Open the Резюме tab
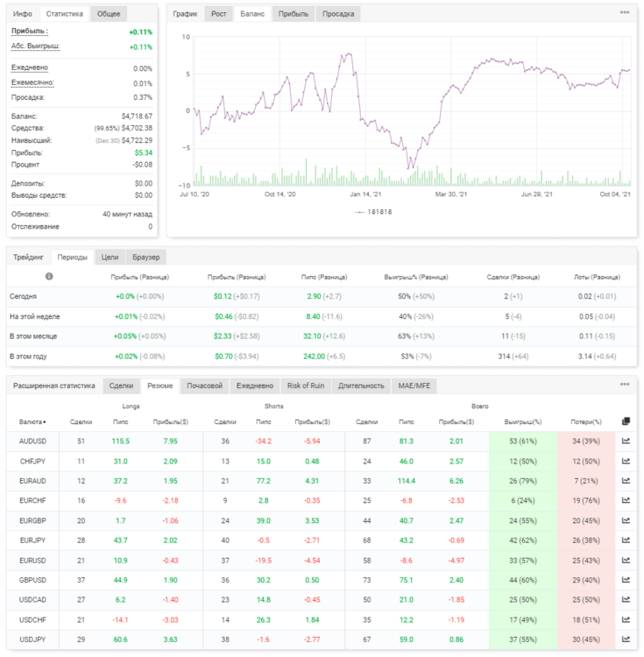 pyautogui.click(x=160, y=385)
